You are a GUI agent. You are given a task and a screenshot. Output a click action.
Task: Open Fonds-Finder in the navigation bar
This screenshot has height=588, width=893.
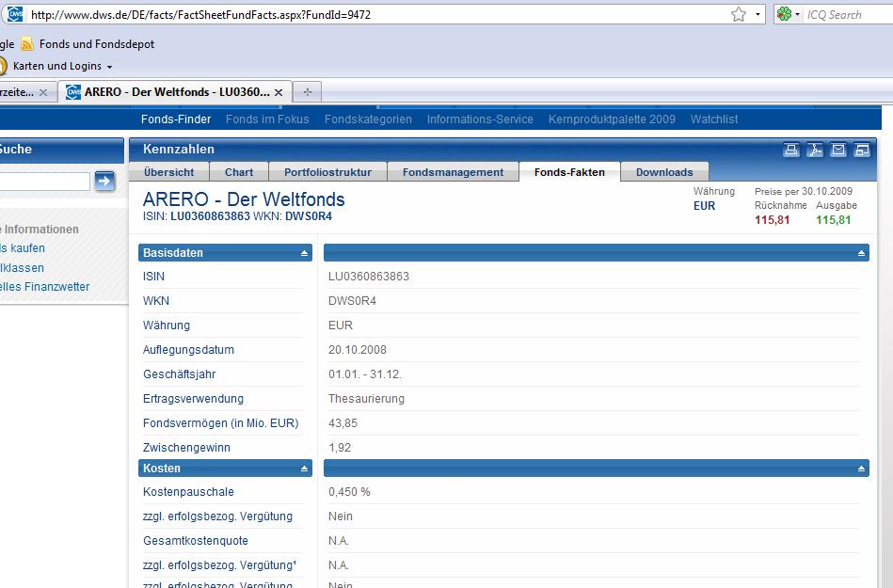pos(176,119)
